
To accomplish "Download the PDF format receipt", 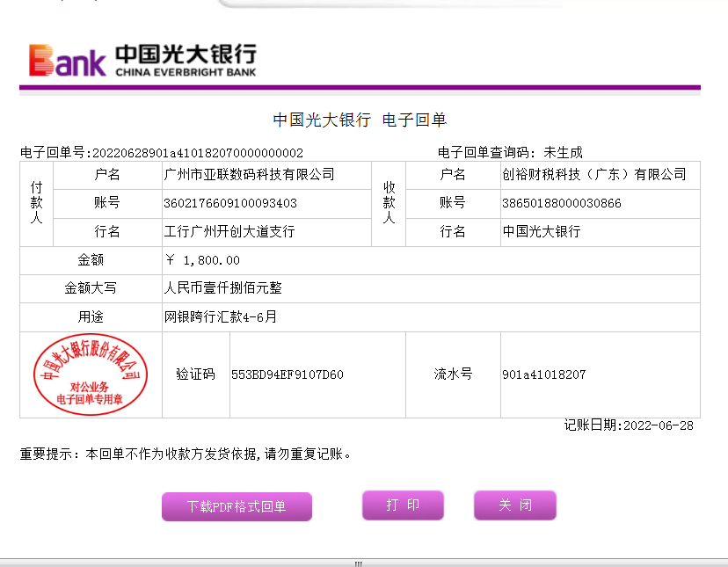I will pos(237,506).
